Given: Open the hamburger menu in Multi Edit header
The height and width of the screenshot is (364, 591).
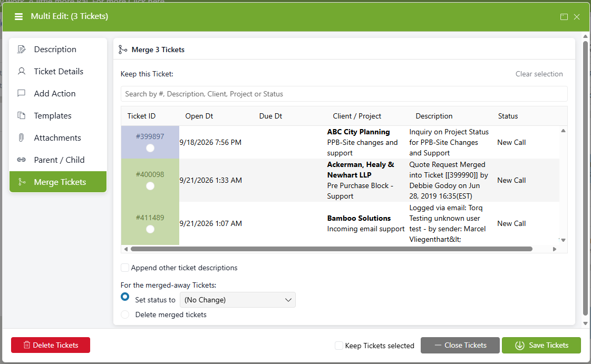Looking at the screenshot, I should click(x=18, y=16).
